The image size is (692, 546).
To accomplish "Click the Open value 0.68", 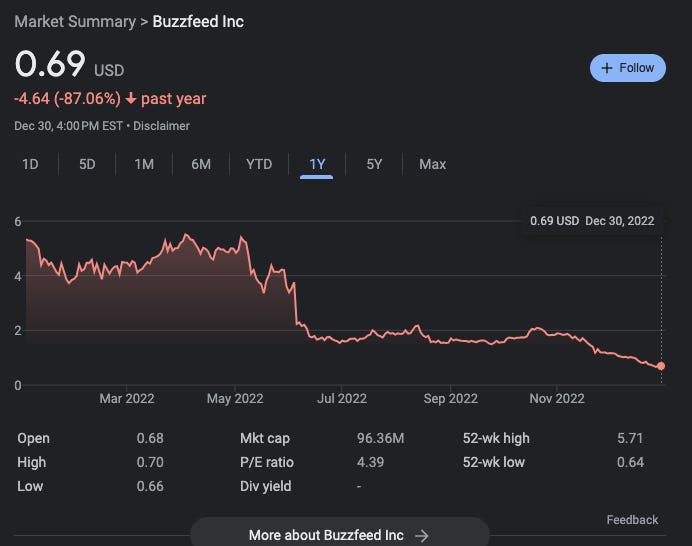I will click(x=150, y=438).
